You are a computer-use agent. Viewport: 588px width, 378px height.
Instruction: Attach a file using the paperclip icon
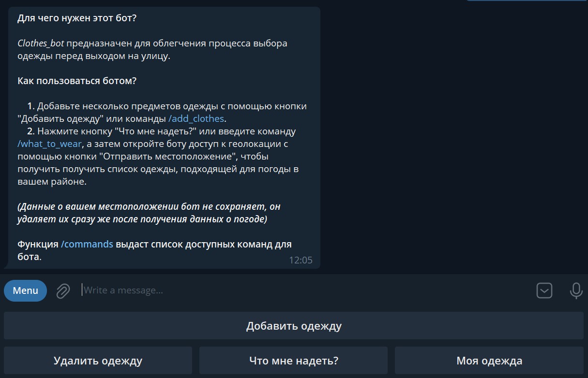coord(63,291)
